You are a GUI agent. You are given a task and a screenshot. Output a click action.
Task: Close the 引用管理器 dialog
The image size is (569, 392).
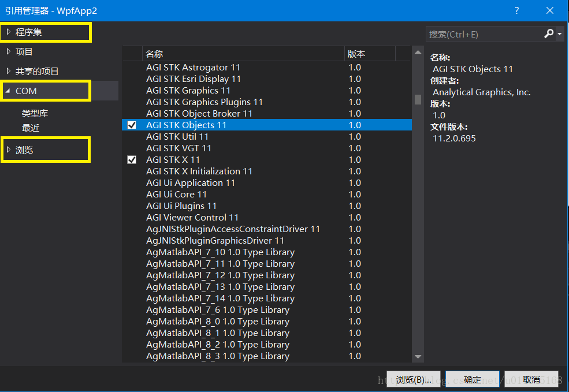click(x=550, y=10)
